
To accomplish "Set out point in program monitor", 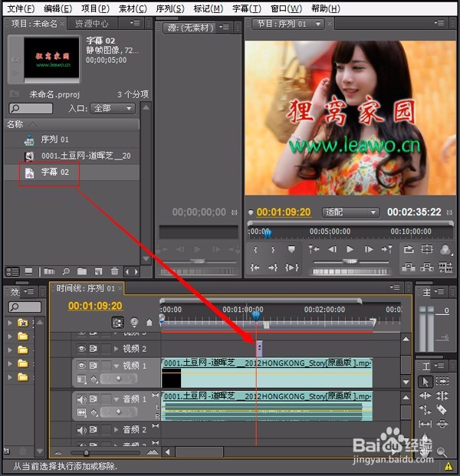I will [273, 250].
